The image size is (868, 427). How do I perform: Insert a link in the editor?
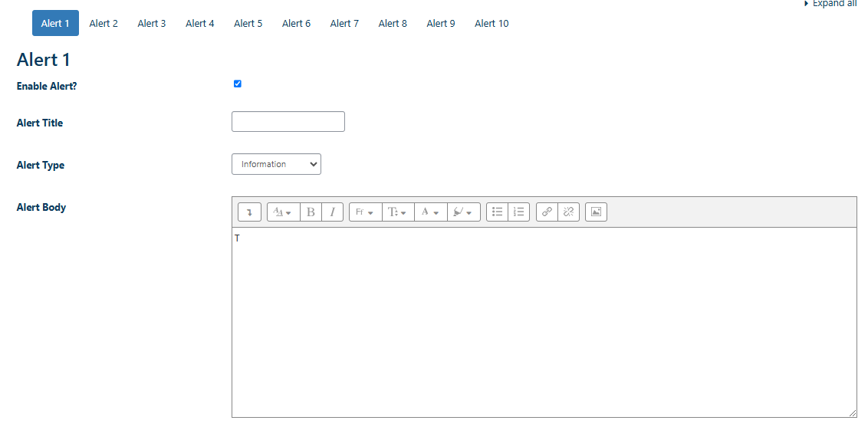(547, 212)
